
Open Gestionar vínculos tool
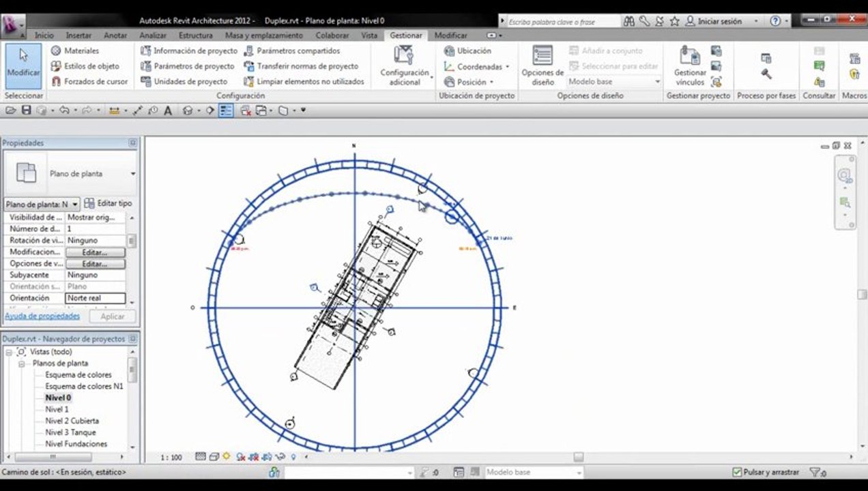click(x=690, y=66)
